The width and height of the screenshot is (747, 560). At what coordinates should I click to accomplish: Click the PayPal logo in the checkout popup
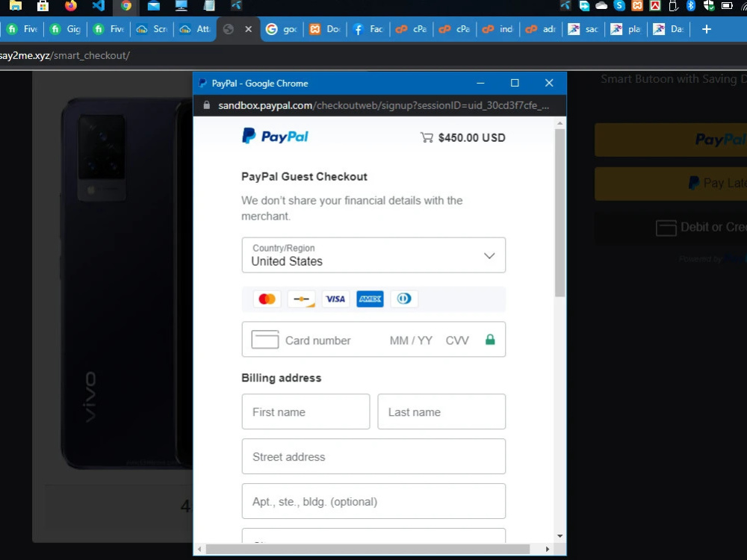[275, 136]
